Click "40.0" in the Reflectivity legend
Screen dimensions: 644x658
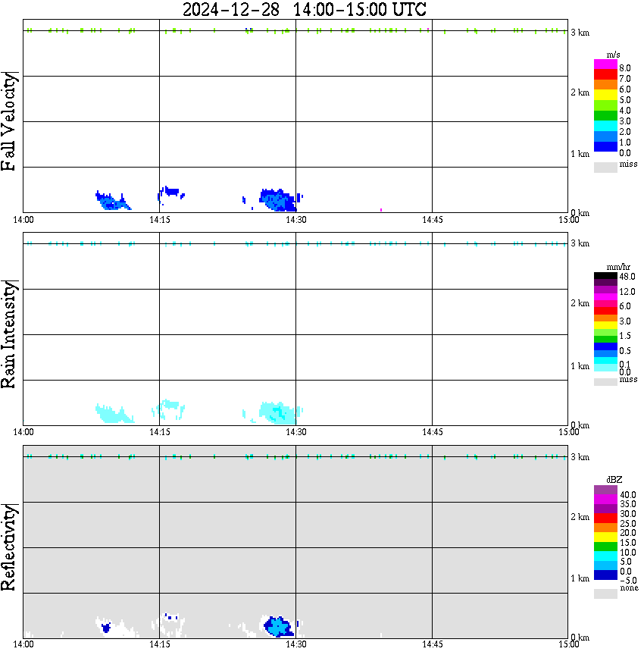pos(627,495)
